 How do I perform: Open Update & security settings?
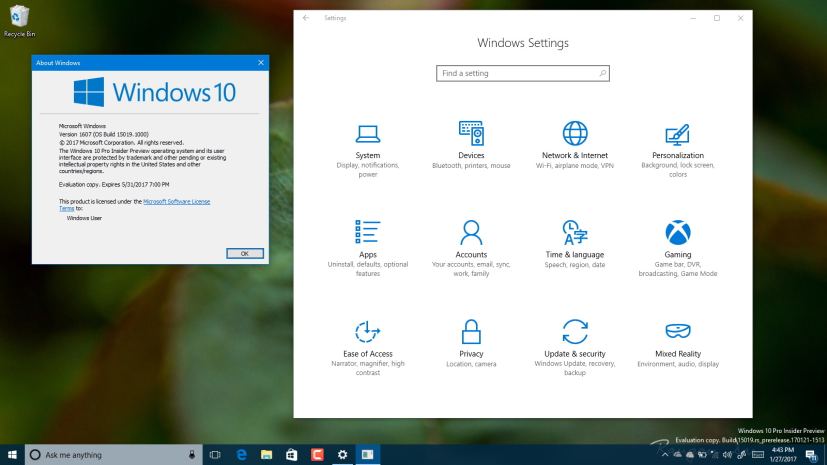(575, 348)
